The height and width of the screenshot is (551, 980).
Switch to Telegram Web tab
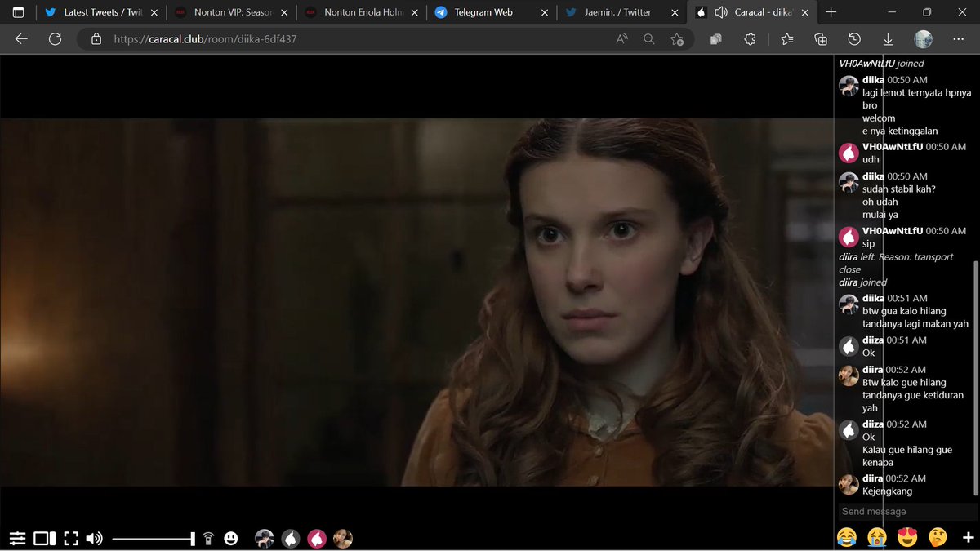point(490,12)
